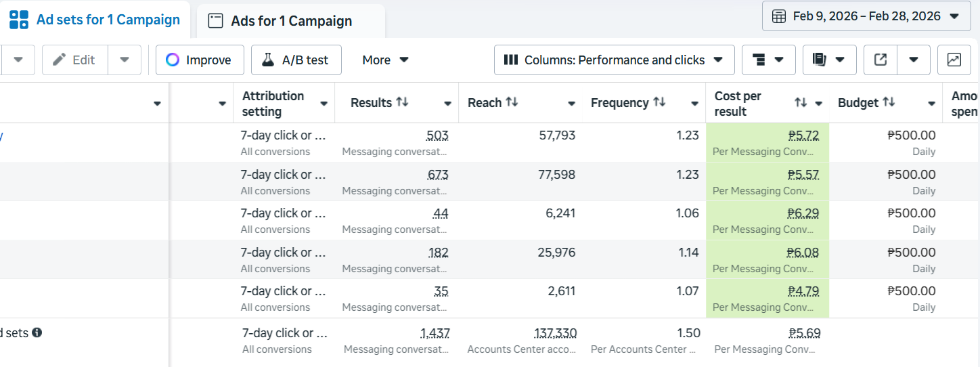Screen dimensions: 980x367
Task: Click the info icon in the totals row
Action: tap(37, 332)
